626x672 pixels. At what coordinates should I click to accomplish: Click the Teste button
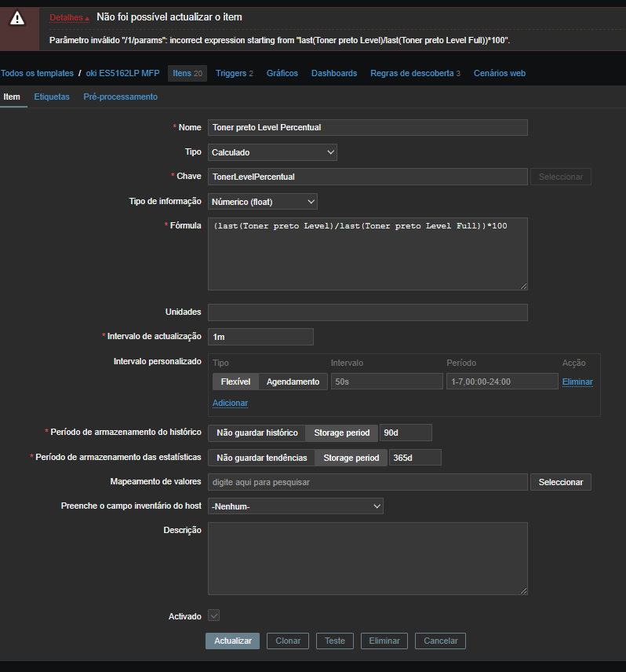pos(335,641)
